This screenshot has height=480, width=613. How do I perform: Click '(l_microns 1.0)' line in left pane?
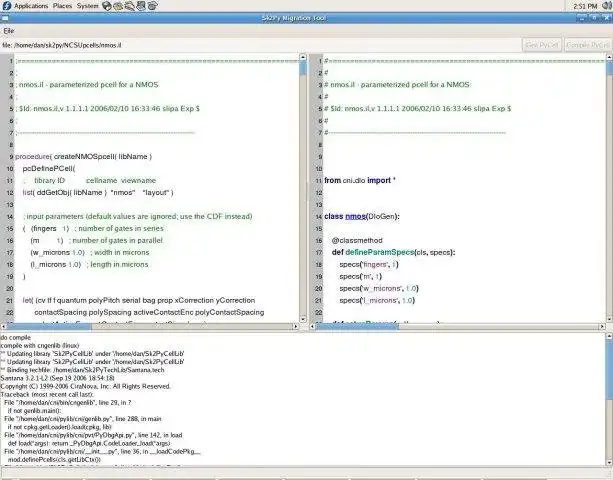coord(56,265)
